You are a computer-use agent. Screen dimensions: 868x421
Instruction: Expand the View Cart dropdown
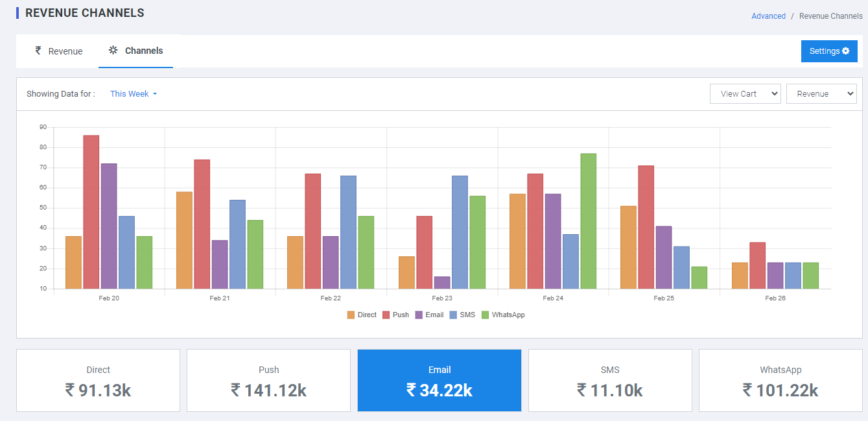point(745,94)
